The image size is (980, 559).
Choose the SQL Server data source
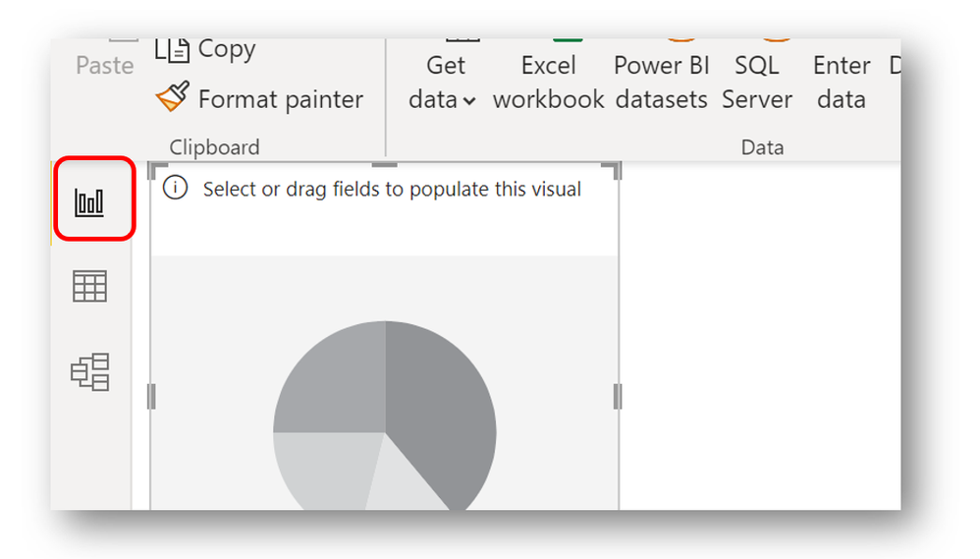point(756,82)
